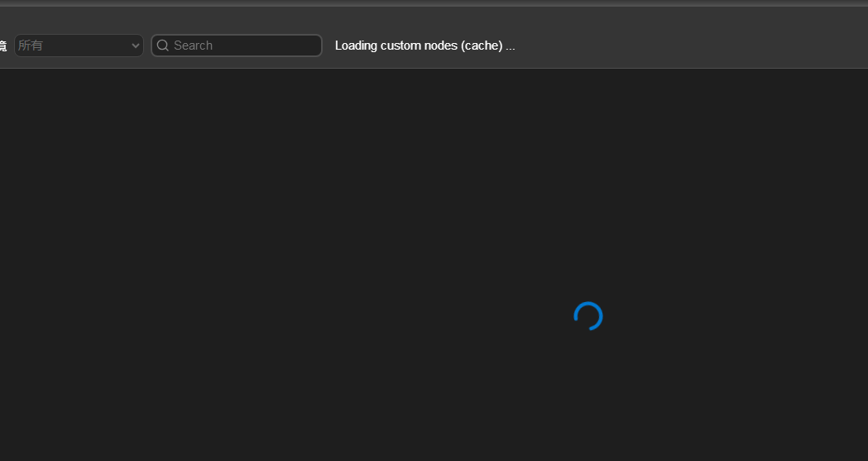
Task: Click the trailing ellipsis of the loading message
Action: pos(511,46)
